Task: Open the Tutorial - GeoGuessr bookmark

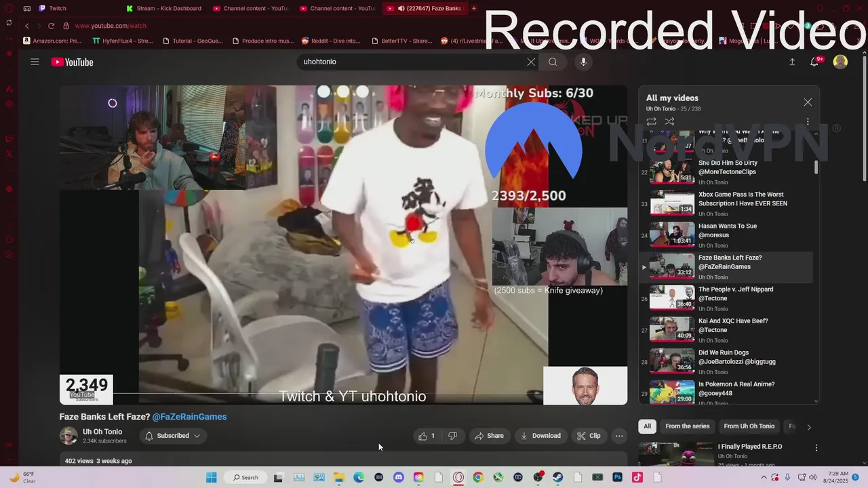Action: click(x=193, y=41)
